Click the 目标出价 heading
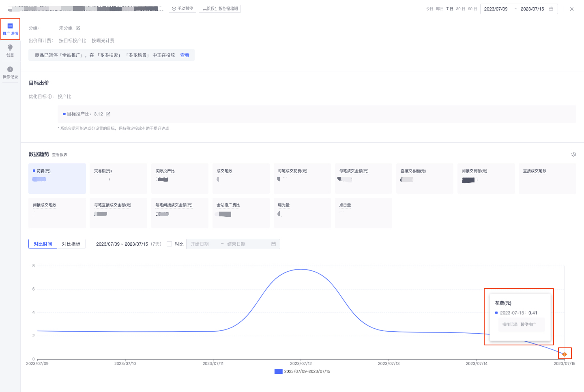 click(x=39, y=83)
